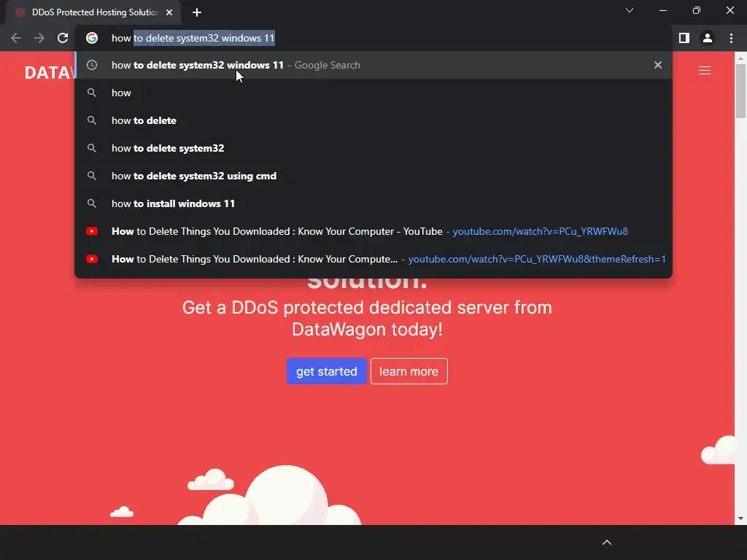Open the DataWagon hamburger menu
Viewport: 747px width, 560px height.
(x=705, y=71)
